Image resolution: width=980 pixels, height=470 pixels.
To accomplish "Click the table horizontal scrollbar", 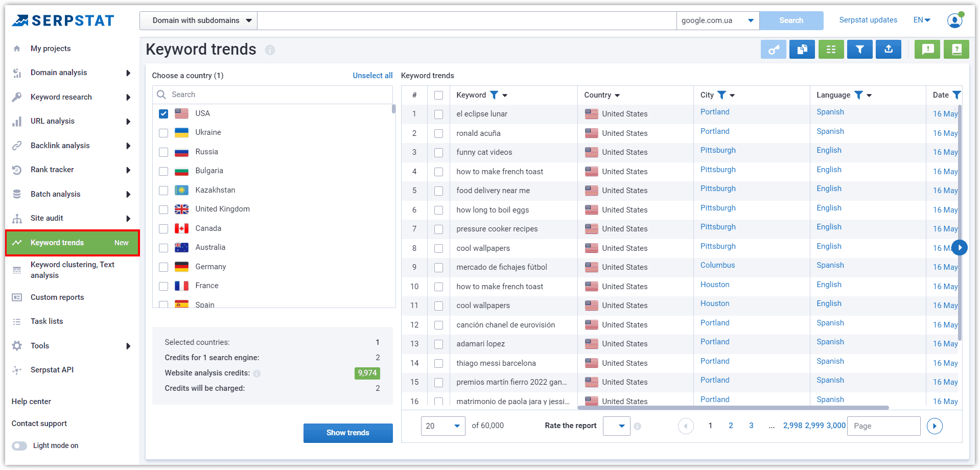I will pyautogui.click(x=733, y=408).
